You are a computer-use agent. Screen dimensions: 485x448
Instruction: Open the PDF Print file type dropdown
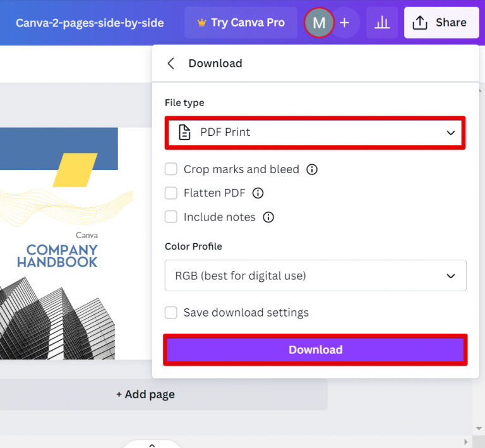coord(315,133)
